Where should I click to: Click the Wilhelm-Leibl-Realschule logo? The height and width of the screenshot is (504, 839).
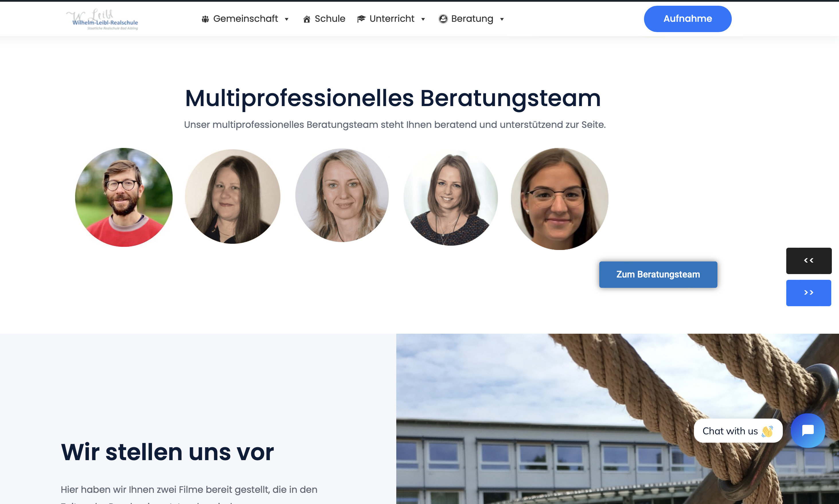tap(103, 19)
